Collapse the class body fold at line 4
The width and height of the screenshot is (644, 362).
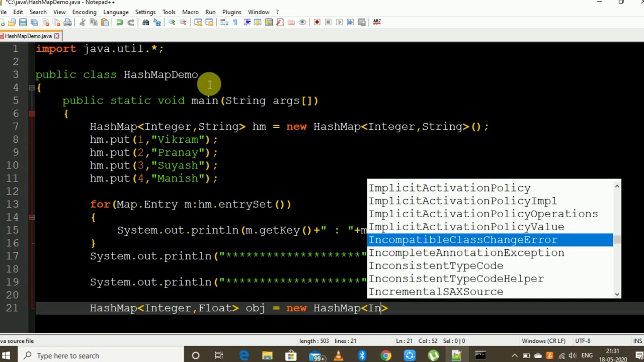point(32,87)
